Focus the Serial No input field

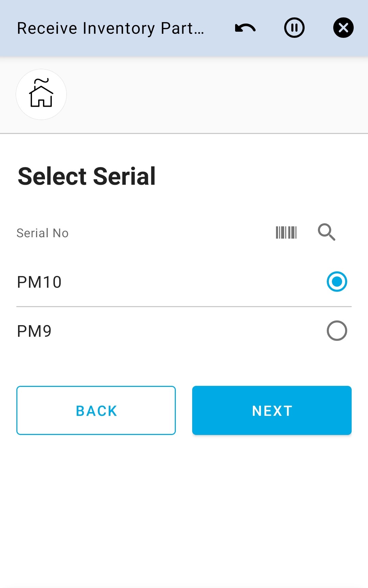pyautogui.click(x=136, y=233)
